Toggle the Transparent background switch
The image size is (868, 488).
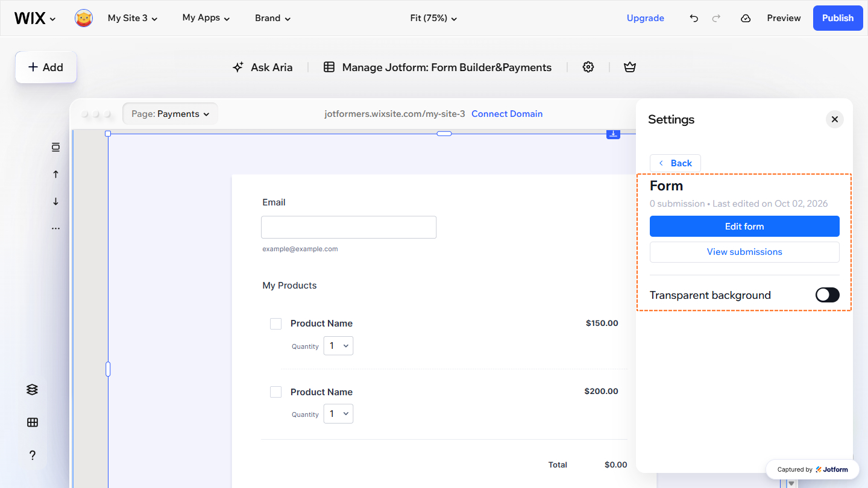828,295
